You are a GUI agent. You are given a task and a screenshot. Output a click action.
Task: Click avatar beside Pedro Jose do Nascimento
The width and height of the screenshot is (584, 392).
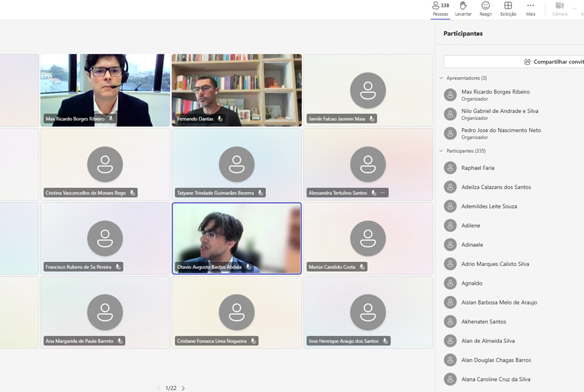(x=450, y=133)
